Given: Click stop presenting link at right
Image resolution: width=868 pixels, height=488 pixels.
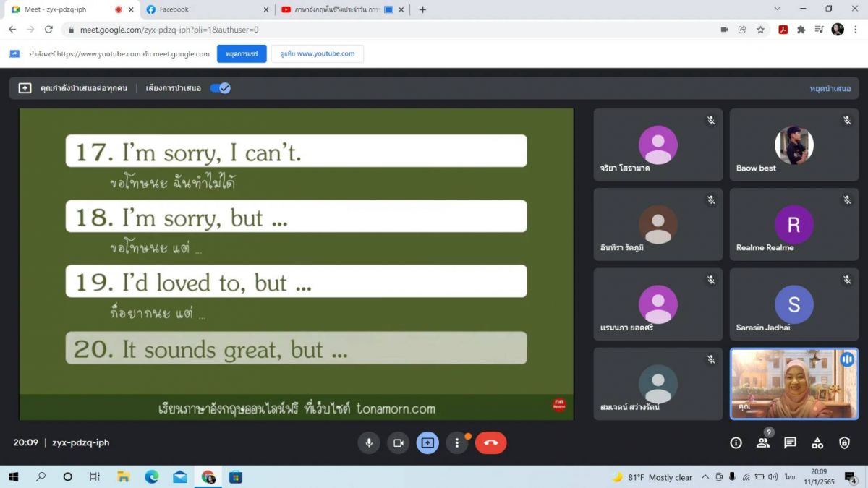Looking at the screenshot, I should click(830, 88).
